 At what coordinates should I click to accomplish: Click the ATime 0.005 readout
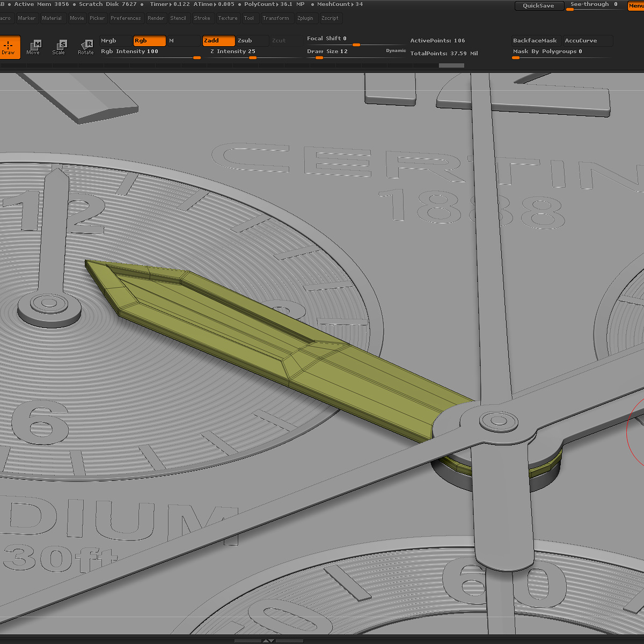point(214,4)
